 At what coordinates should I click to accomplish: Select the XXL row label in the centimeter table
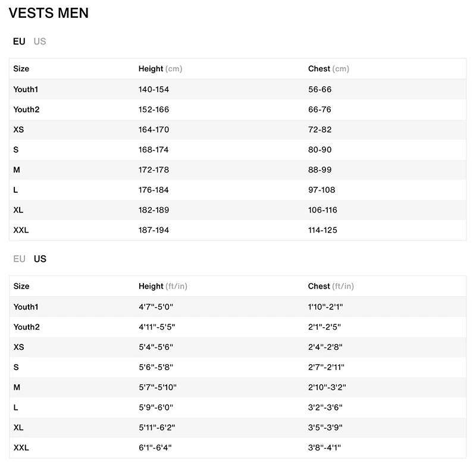[21, 230]
